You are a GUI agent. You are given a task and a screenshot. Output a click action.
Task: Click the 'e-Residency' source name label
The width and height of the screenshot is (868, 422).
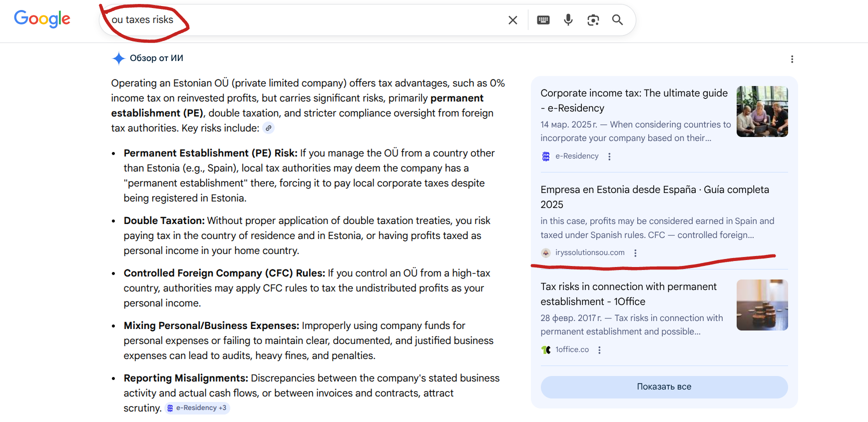coord(577,156)
